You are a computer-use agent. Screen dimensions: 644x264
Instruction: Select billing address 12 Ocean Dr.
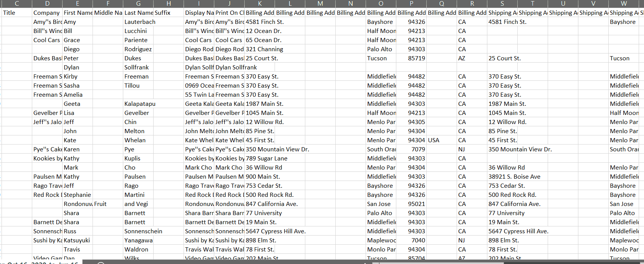(260, 31)
